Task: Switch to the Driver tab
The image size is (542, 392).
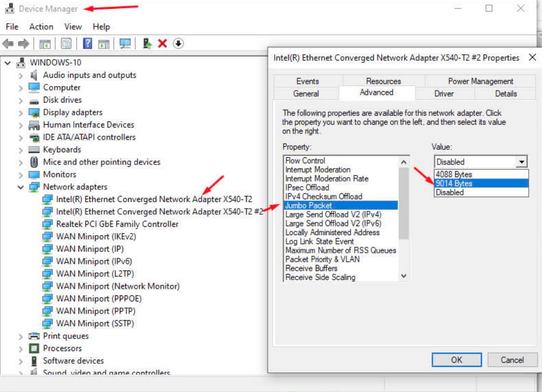Action: pos(444,94)
